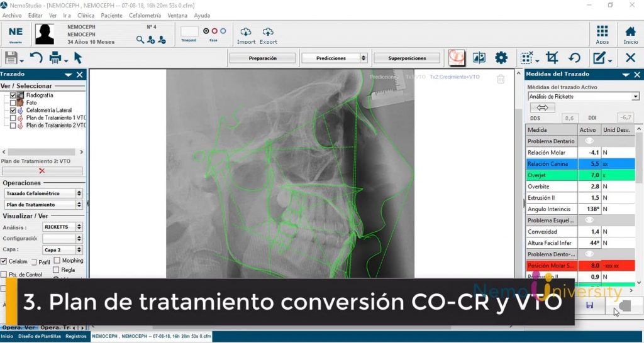This screenshot has height=343, width=644.
Task: Click the Superposiciones button
Action: pos(407,58)
